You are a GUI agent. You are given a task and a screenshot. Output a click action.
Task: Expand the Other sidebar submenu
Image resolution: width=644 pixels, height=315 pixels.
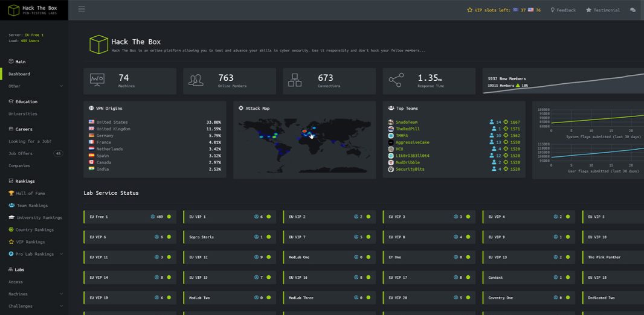(x=61, y=86)
